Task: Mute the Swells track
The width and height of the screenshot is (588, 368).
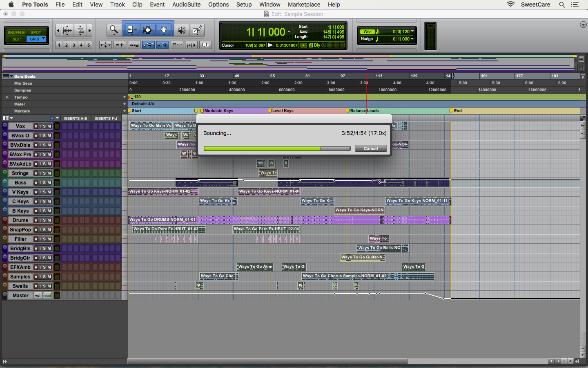Action: [49, 286]
